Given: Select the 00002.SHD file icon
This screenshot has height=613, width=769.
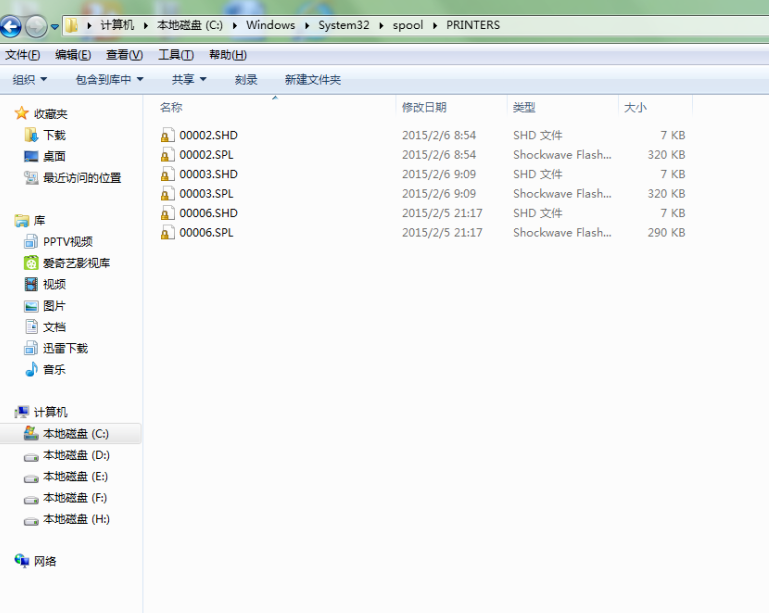Looking at the screenshot, I should click(168, 135).
